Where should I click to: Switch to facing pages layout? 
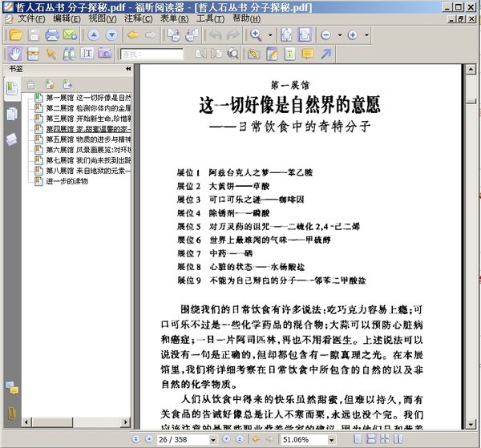[398, 439]
